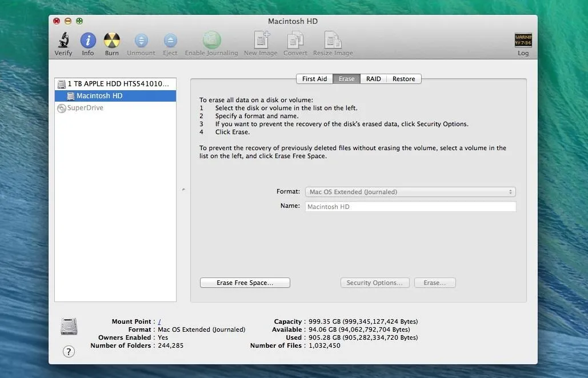Click the Unmount toolbar icon
Image resolution: width=588 pixels, height=378 pixels.
click(141, 41)
